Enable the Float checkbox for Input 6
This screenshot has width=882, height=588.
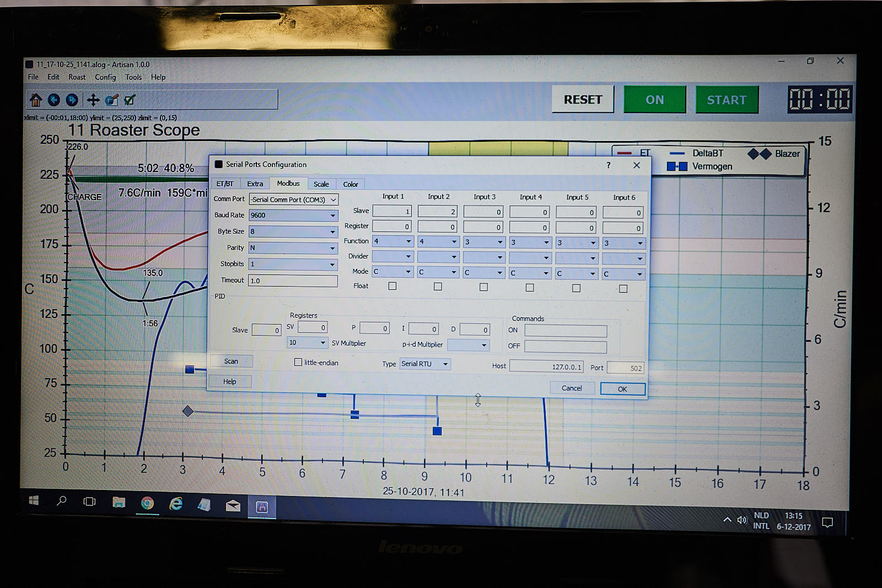623,289
